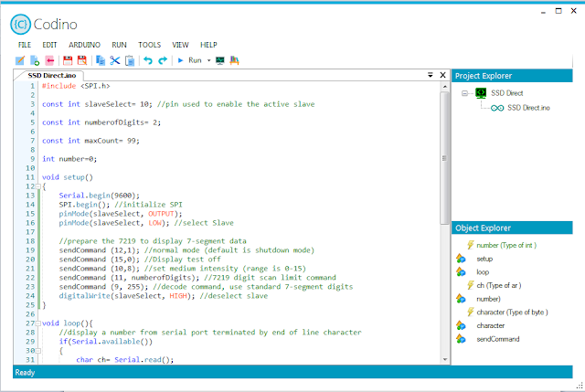Paste using the clipboard icon
The width and height of the screenshot is (585, 392).
[130, 60]
